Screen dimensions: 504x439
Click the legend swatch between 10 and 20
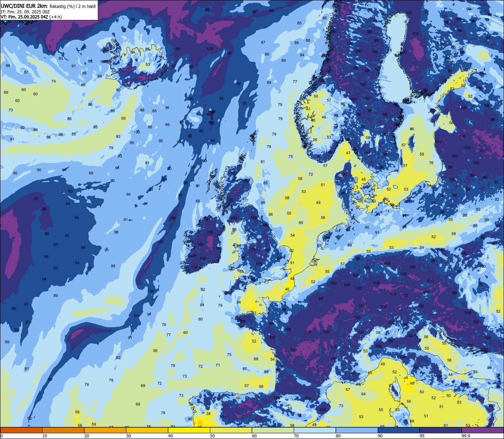[63, 430]
